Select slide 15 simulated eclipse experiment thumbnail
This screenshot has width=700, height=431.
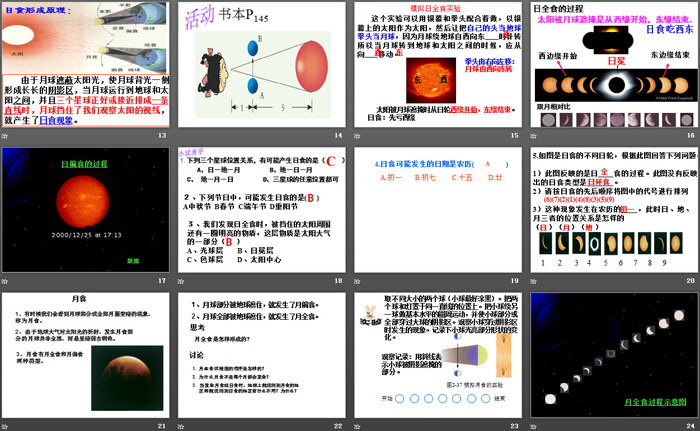tap(438, 63)
